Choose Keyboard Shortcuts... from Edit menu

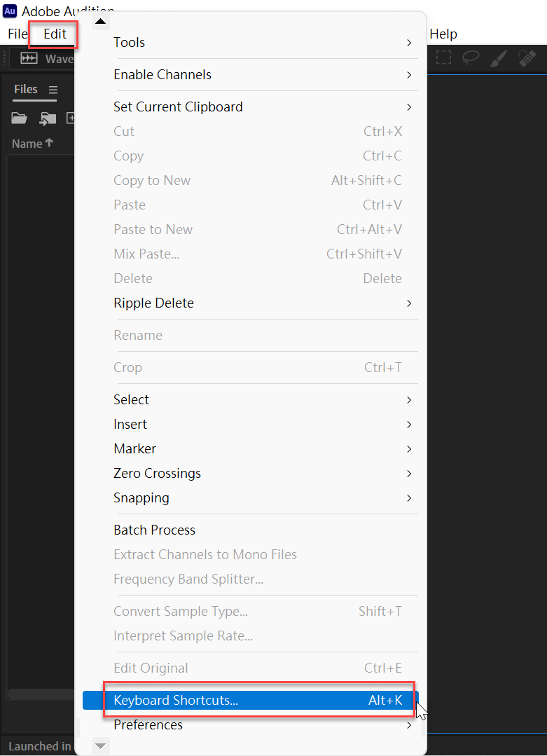[x=251, y=700]
